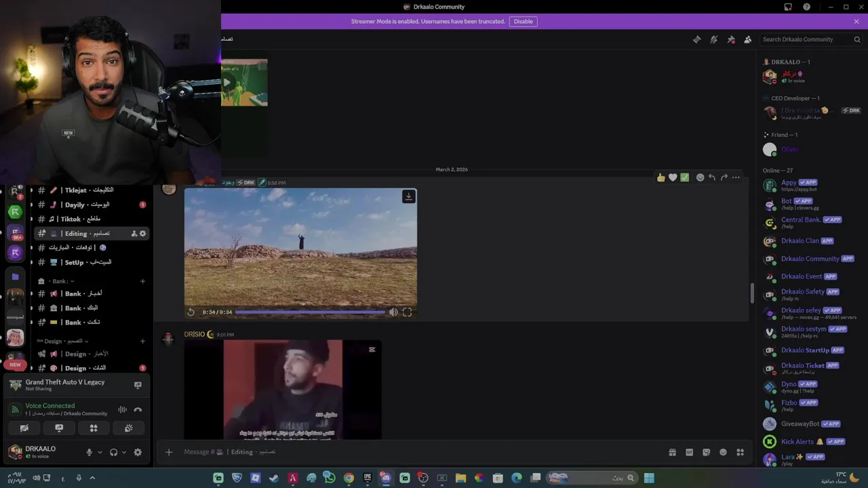Toggle noise suppression in voice panel

coord(123,409)
